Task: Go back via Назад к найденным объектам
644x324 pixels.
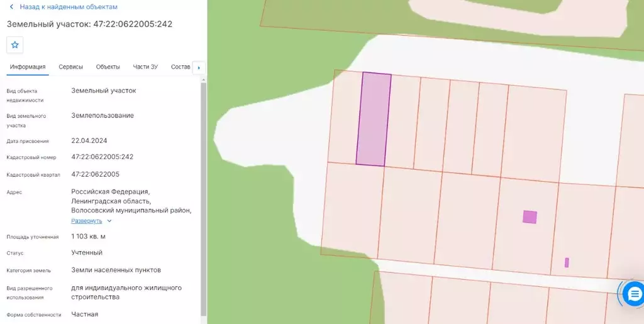Action: pyautogui.click(x=69, y=7)
